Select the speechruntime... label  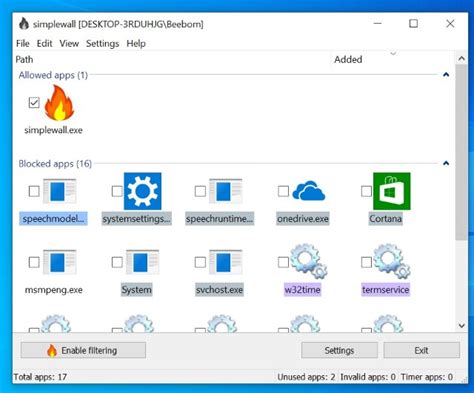click(220, 219)
